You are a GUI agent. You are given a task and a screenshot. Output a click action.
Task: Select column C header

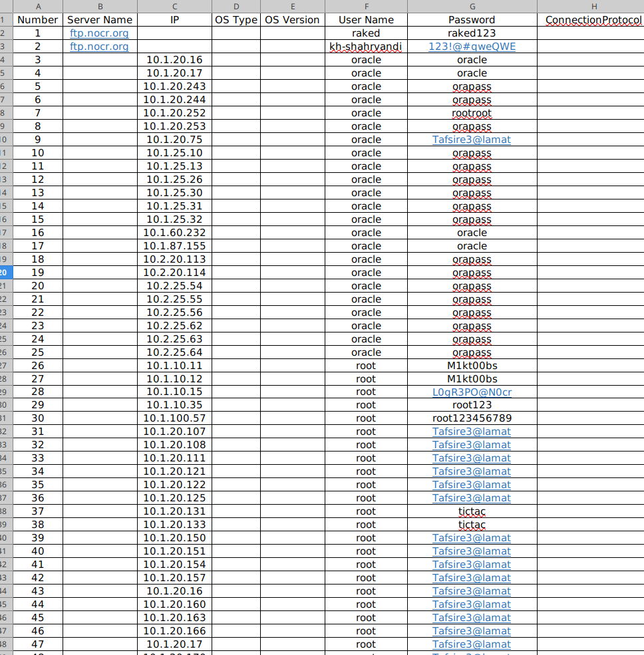pyautogui.click(x=175, y=6)
